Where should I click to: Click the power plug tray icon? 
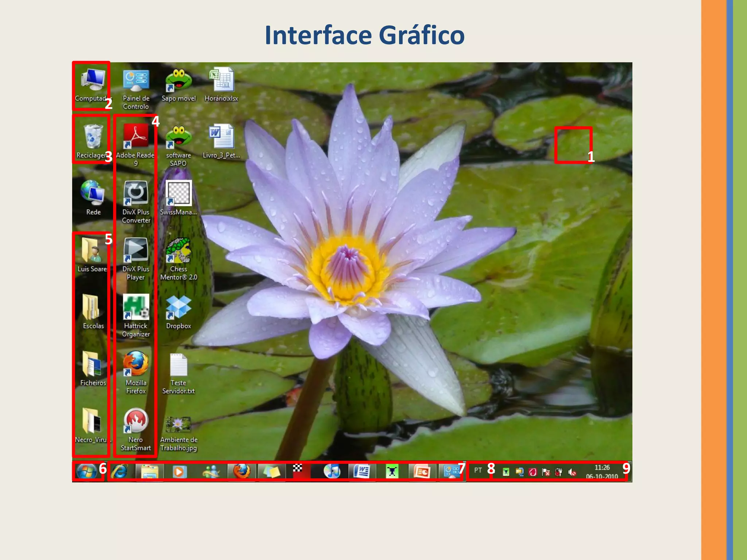coord(558,472)
